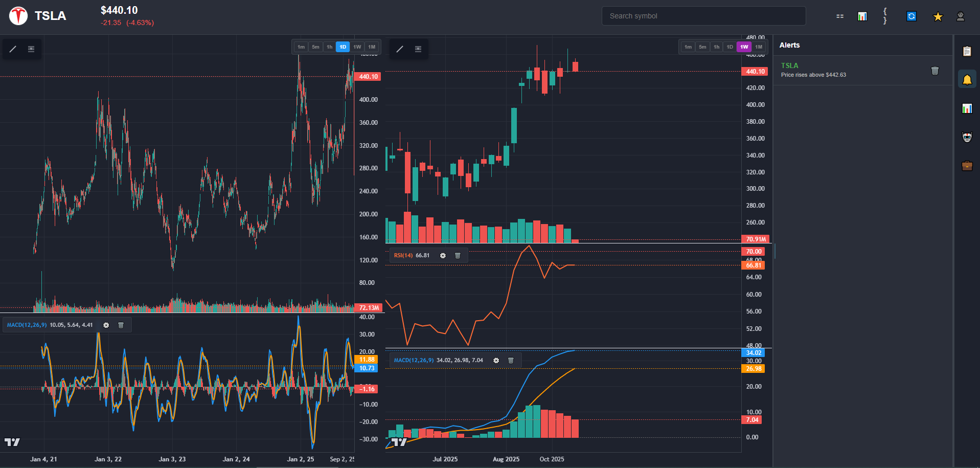980x468 pixels.
Task: Open the TSLA alert entry in Alerts panel
Action: coord(863,71)
